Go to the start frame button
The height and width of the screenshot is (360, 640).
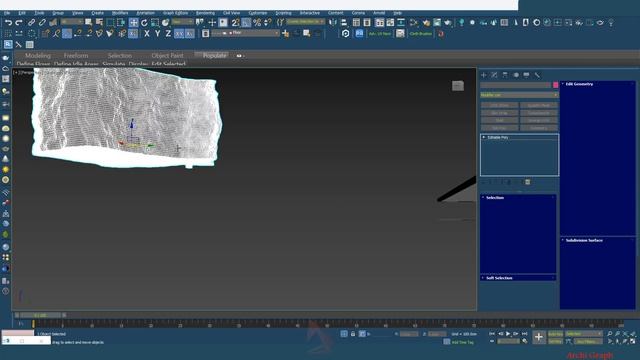492,334
